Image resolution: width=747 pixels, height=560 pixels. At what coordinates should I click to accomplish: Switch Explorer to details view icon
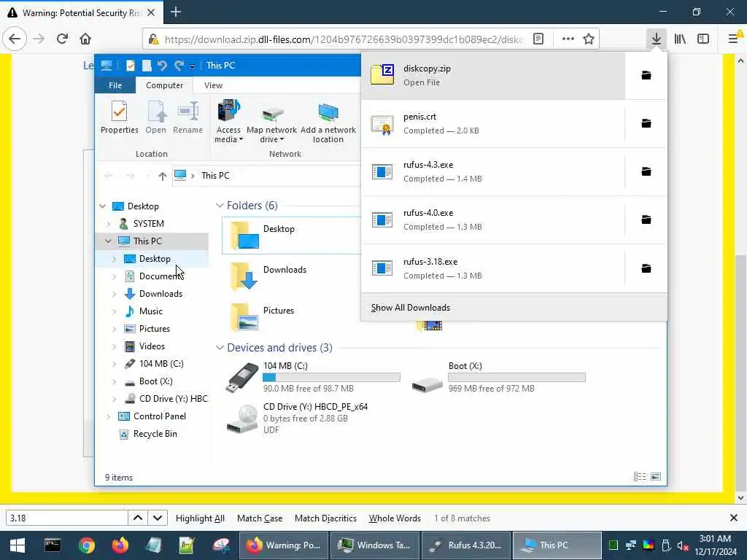tap(640, 477)
